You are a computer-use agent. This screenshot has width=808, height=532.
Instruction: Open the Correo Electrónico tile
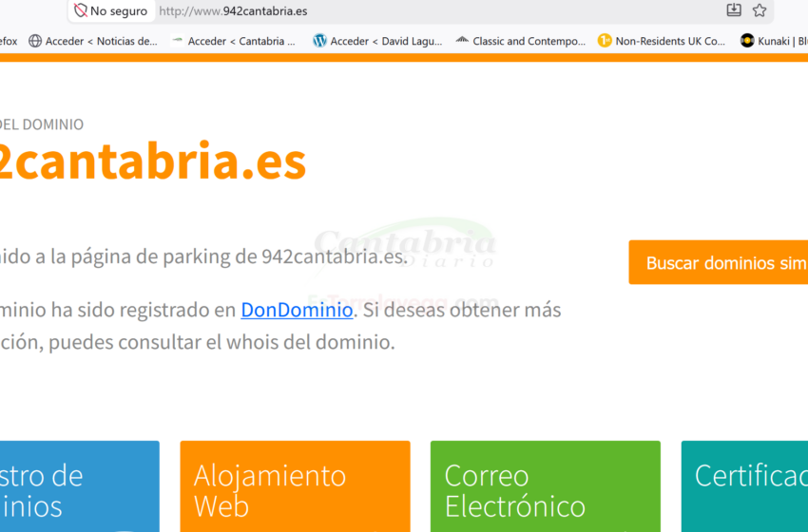click(546, 486)
